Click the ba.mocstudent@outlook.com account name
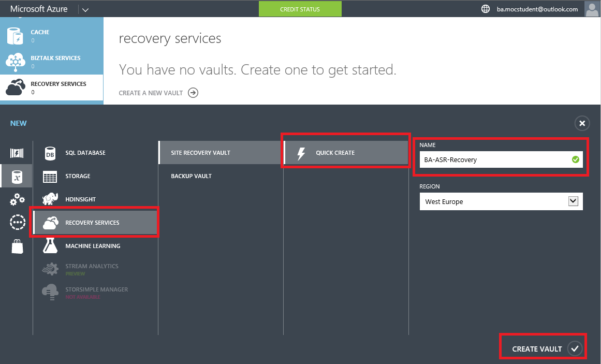Screen dimensions: 601x364 (x=537, y=9)
